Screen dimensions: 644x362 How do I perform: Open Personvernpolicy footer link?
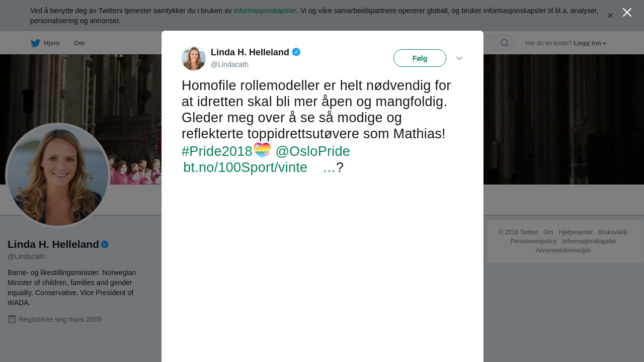point(533,241)
